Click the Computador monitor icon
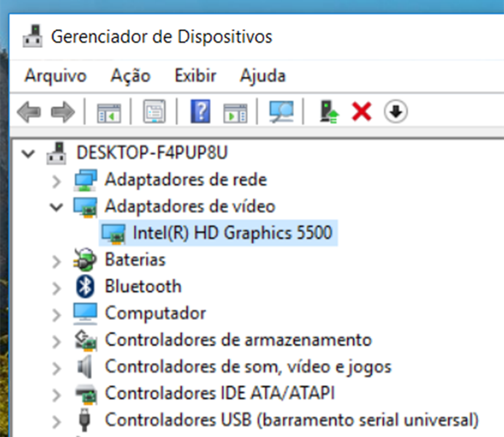504x437 pixels. (x=85, y=313)
